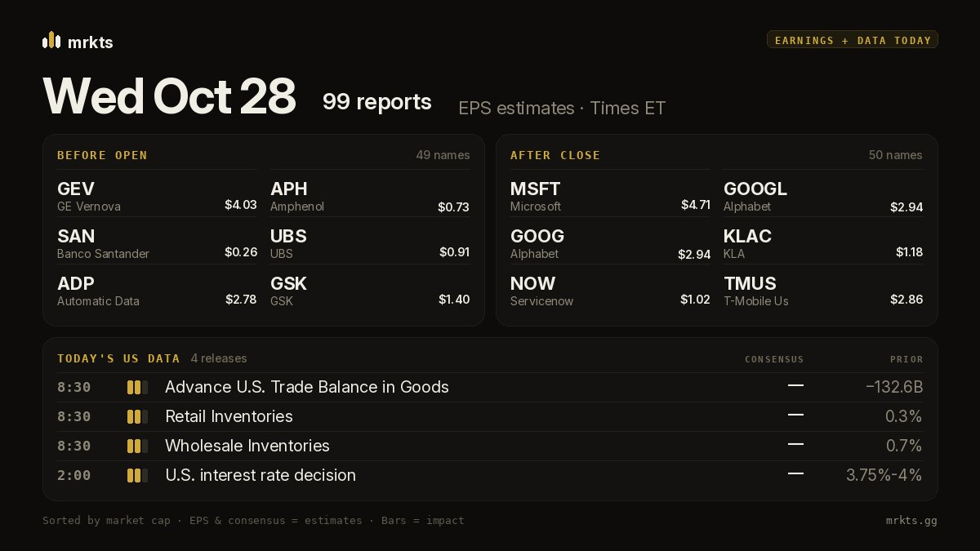Click impact bars for U.S. interest rate decision

point(137,475)
